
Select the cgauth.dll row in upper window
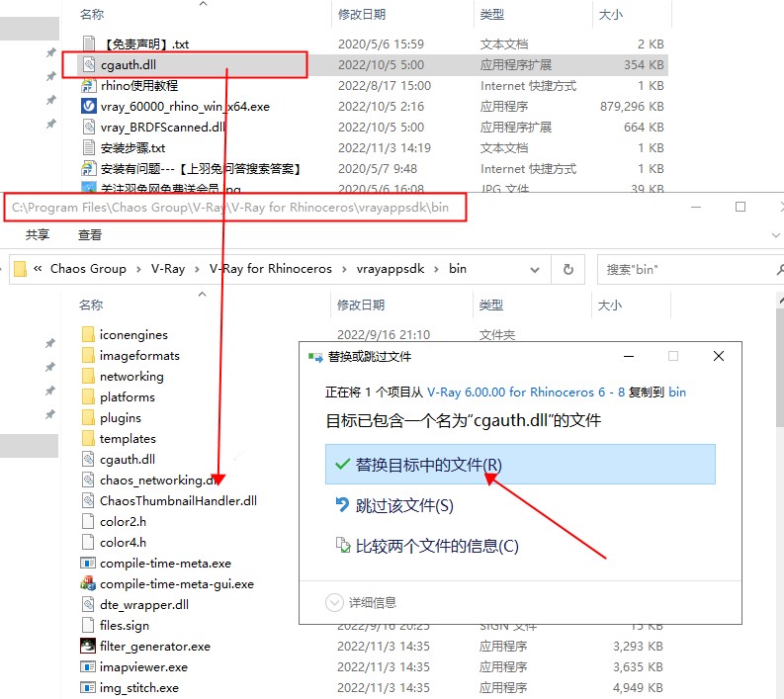pos(373,65)
